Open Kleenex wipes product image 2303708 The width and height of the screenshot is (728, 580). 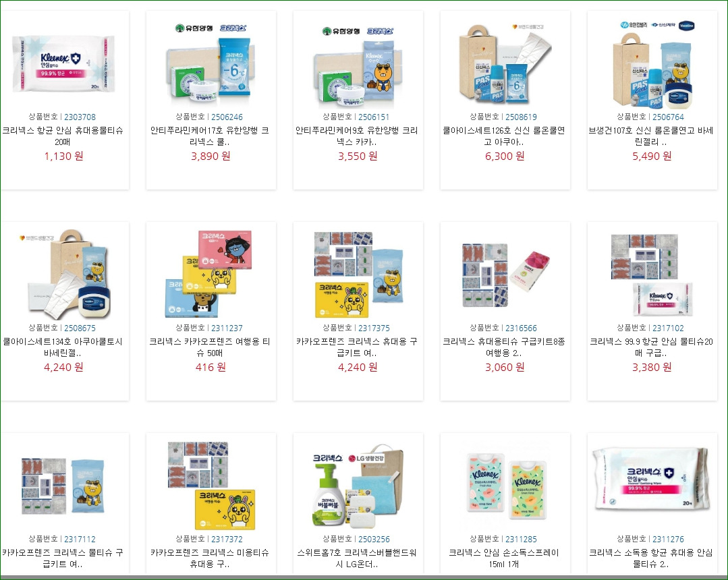click(x=63, y=63)
